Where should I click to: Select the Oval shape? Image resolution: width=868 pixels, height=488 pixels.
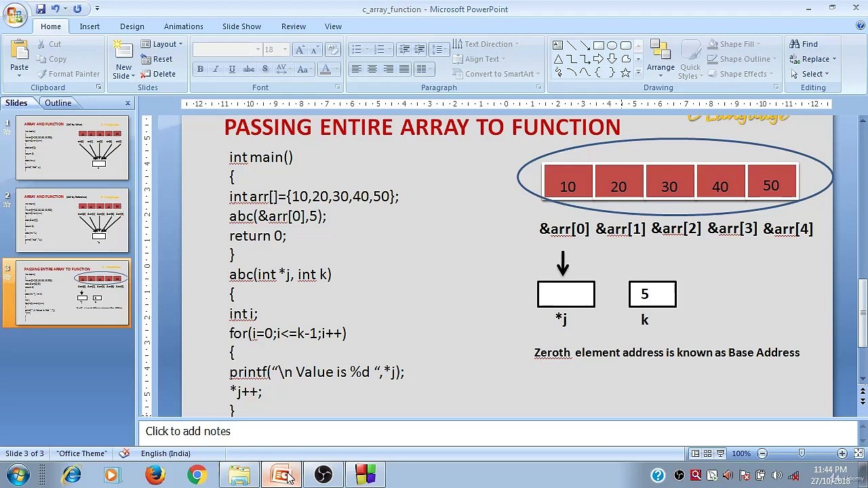click(612, 45)
